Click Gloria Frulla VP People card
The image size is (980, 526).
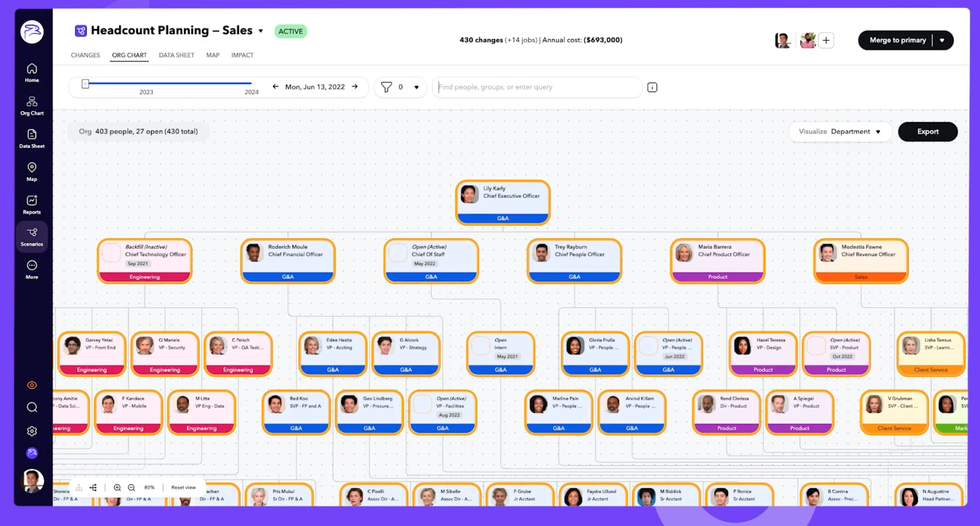(596, 354)
